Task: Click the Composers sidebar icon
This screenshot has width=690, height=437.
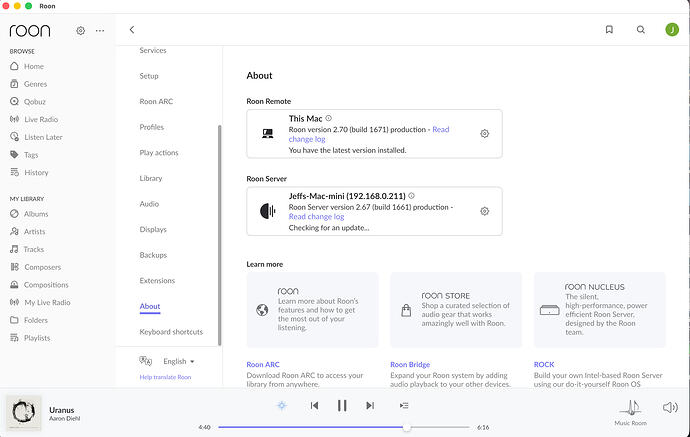Action: point(14,267)
